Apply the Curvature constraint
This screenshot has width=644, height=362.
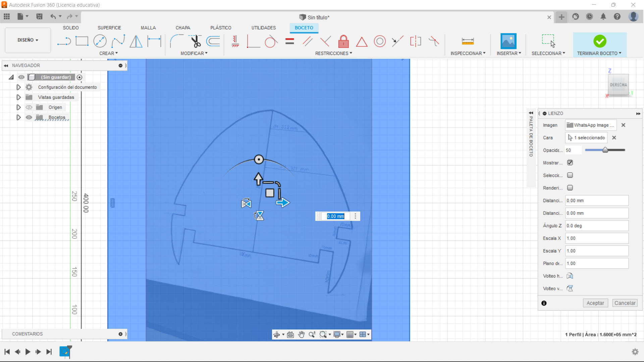434,42
